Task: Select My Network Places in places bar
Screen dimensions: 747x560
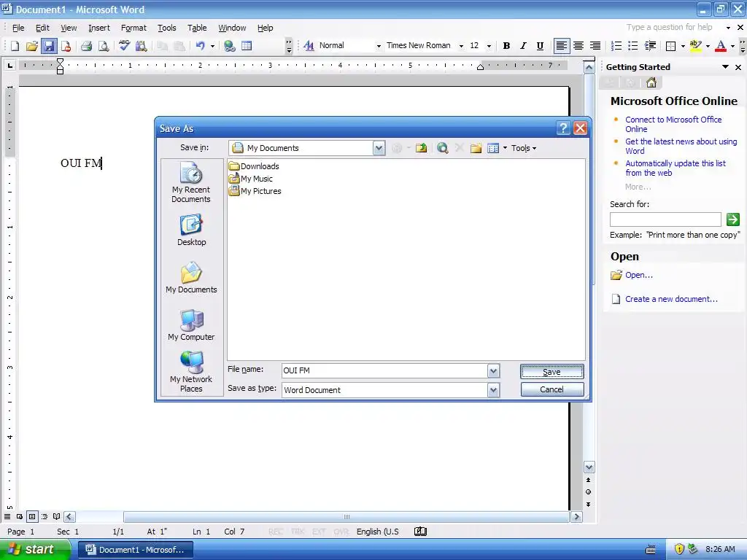Action: [x=192, y=371]
